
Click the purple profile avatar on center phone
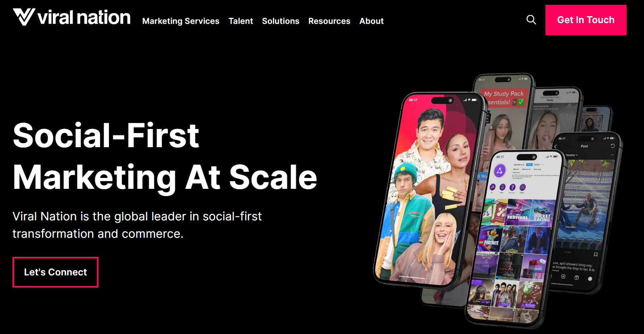point(500,171)
